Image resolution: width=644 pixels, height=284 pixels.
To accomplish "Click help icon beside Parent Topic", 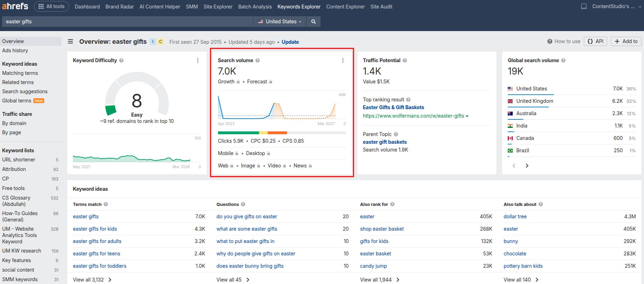I will (x=396, y=134).
